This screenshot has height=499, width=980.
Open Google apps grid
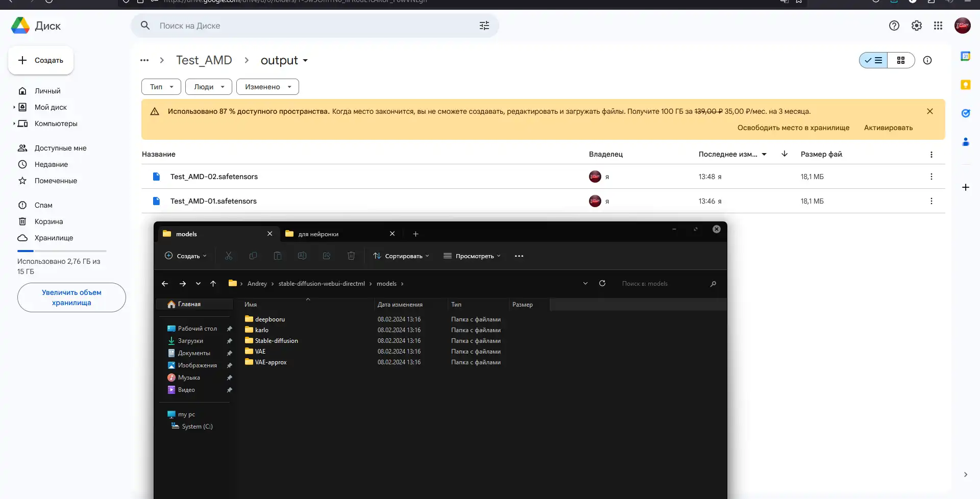(x=938, y=26)
